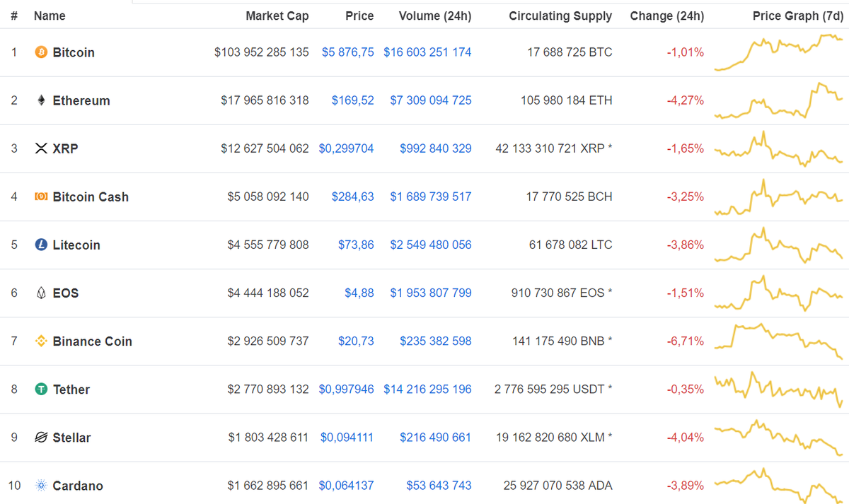Open the Tether name link

71,389
